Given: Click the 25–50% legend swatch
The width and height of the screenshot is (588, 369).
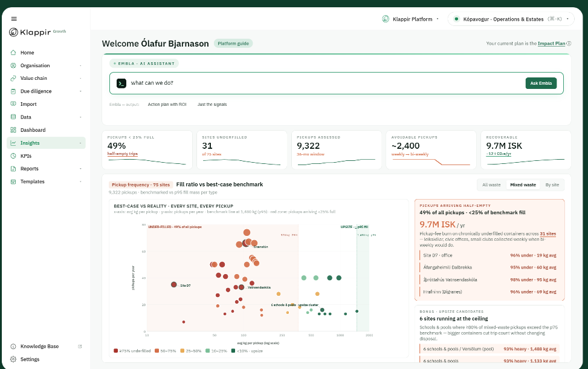Looking at the screenshot, I should 183,351.
